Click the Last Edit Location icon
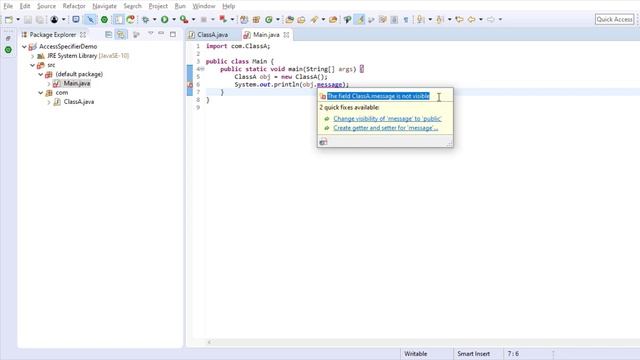The image size is (640, 360). pyautogui.click(x=459, y=20)
